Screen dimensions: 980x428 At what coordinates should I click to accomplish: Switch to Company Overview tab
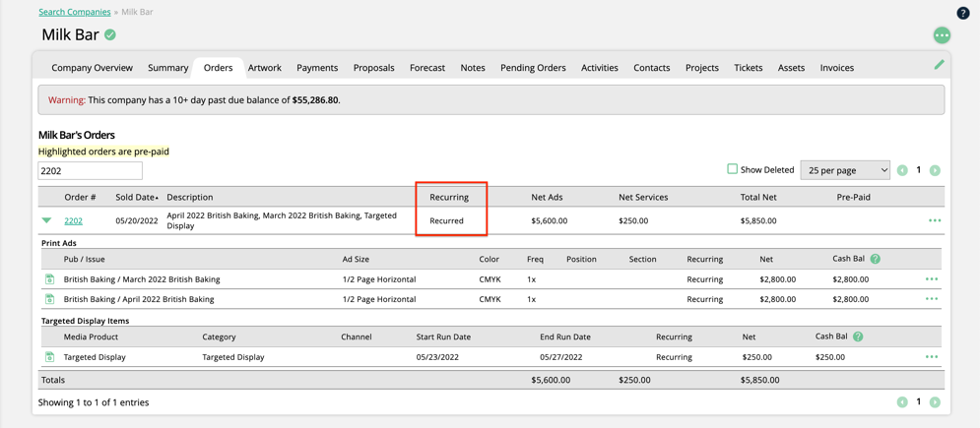click(92, 67)
